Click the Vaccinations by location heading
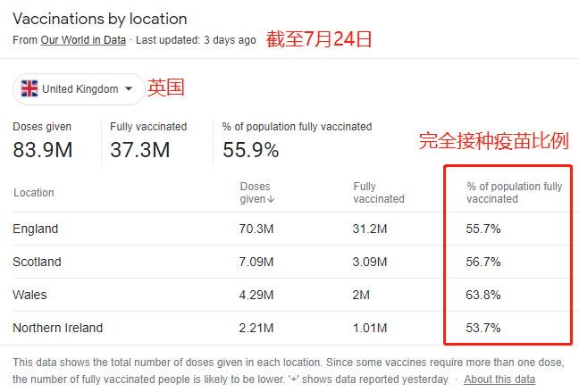 (100, 19)
